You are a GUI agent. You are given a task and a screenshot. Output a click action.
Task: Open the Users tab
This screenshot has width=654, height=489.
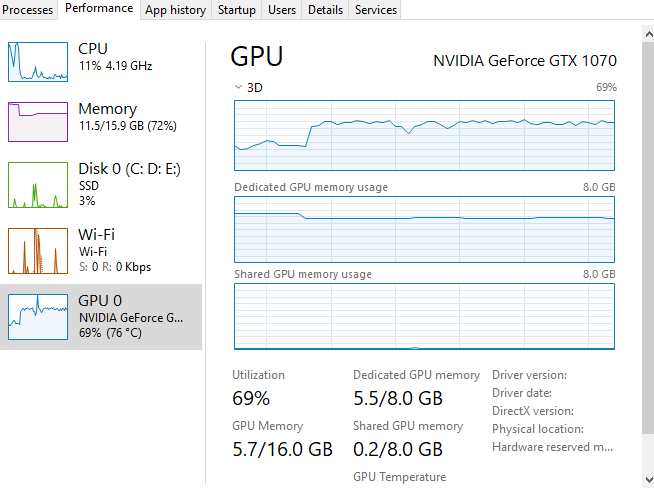point(282,10)
